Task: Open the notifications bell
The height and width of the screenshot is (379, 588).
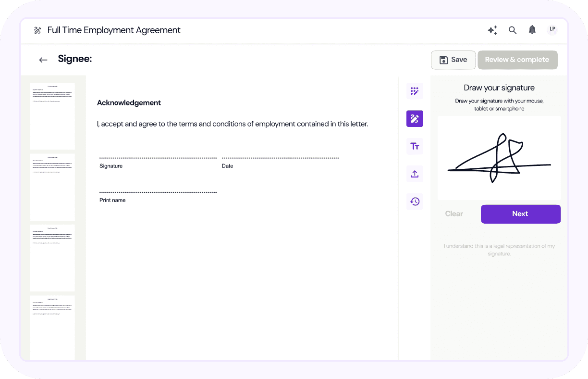Action: (532, 30)
